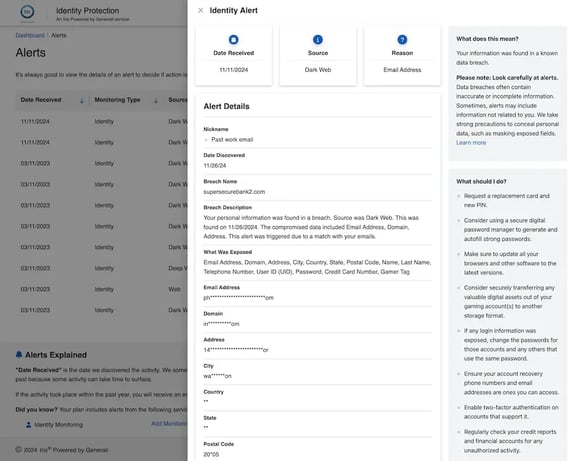Sort by Monitoring Type arrow
Viewport: 575px width, 461px height.
click(x=156, y=100)
